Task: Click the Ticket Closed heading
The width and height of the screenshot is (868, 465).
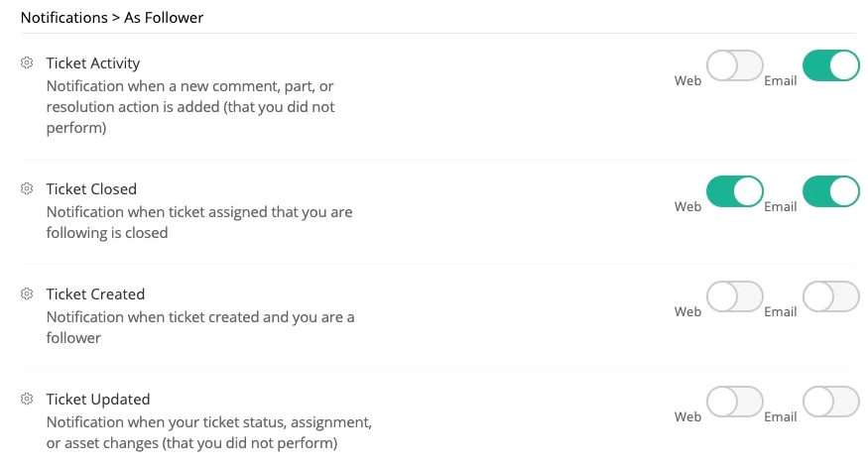Action: pos(91,188)
